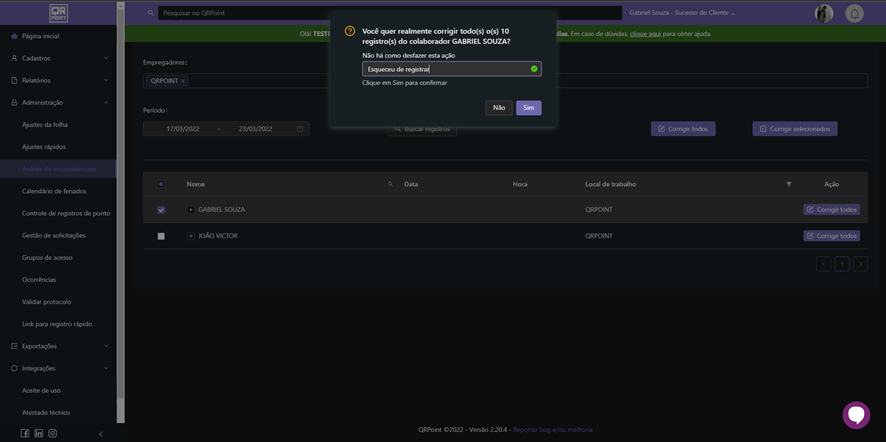Click the QRPoint logo in the sidebar
This screenshot has width=886, height=442.
click(x=58, y=13)
